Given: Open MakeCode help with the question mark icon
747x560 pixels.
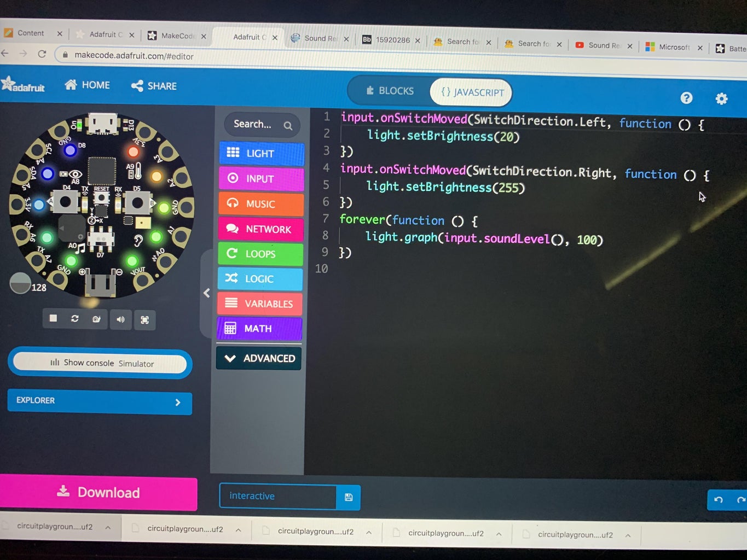Looking at the screenshot, I should click(x=686, y=98).
